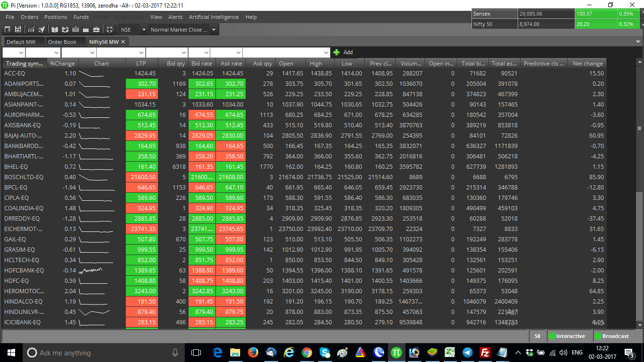
Task: Open the Alerts menu
Action: [175, 17]
